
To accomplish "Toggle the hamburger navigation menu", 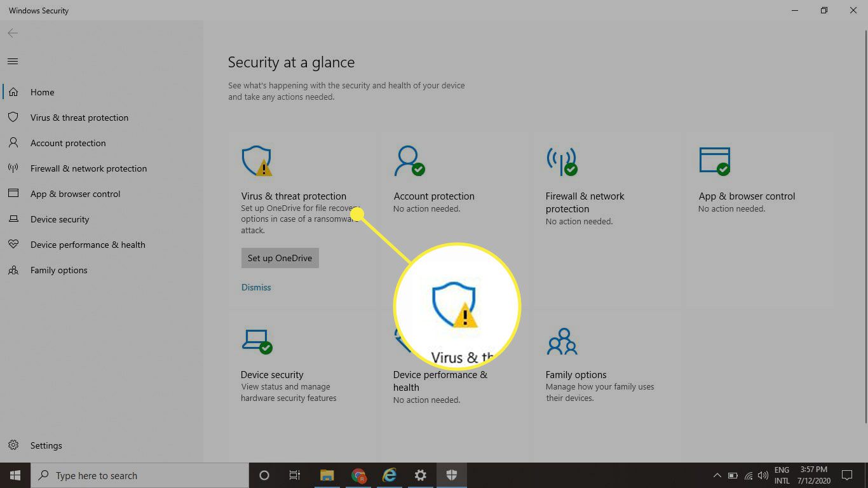I will [x=13, y=61].
